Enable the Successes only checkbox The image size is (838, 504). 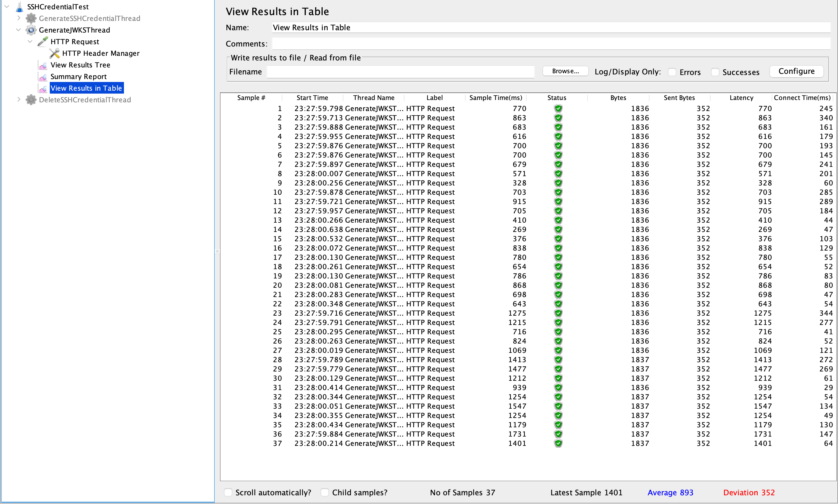[x=715, y=72]
